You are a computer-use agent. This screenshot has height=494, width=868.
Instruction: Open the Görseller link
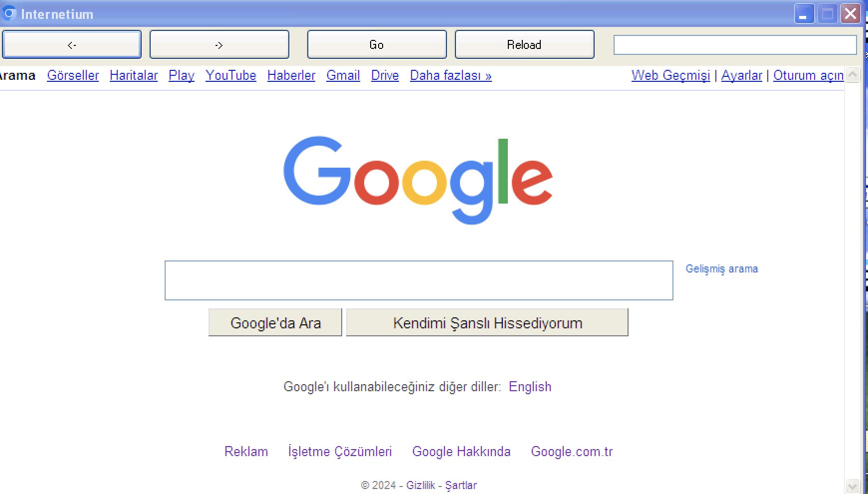point(73,75)
